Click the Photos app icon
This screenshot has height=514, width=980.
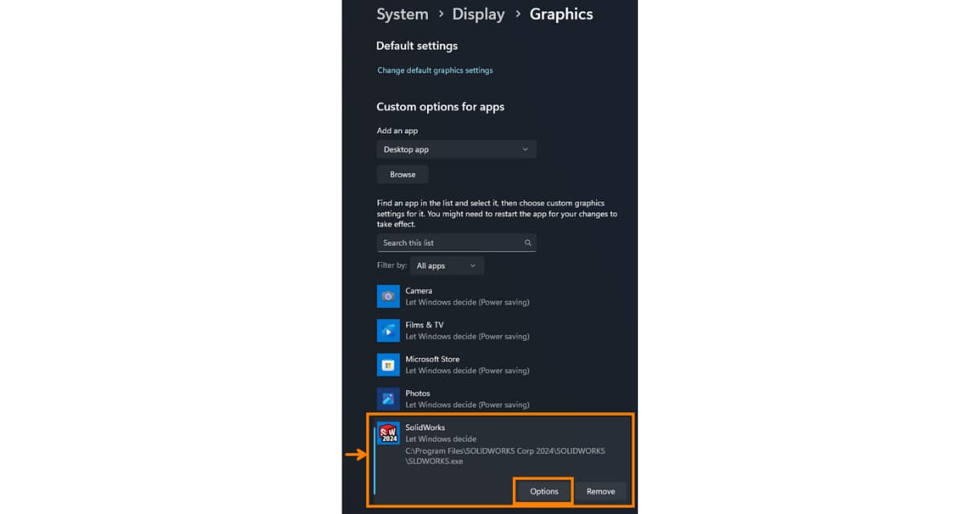388,399
